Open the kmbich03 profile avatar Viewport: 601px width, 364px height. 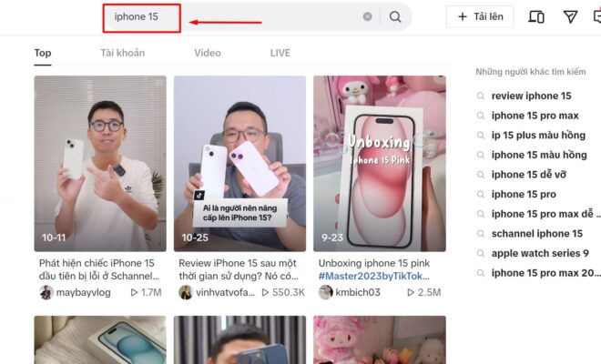point(325,292)
